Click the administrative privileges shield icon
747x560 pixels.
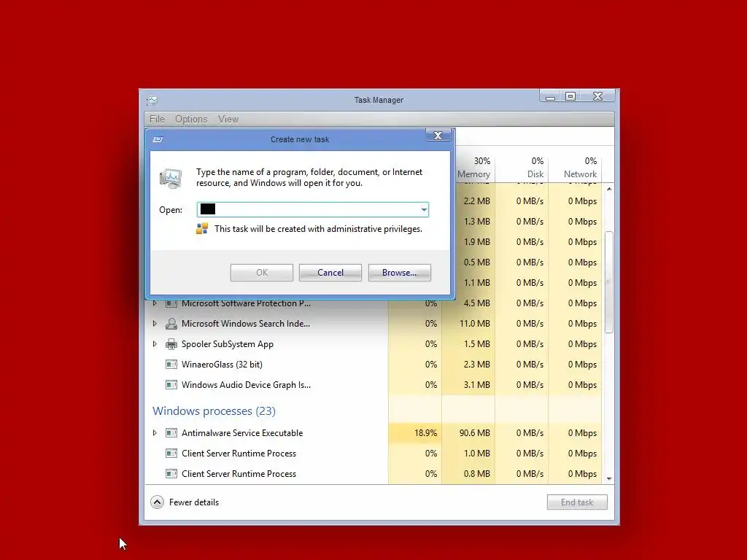[202, 228]
